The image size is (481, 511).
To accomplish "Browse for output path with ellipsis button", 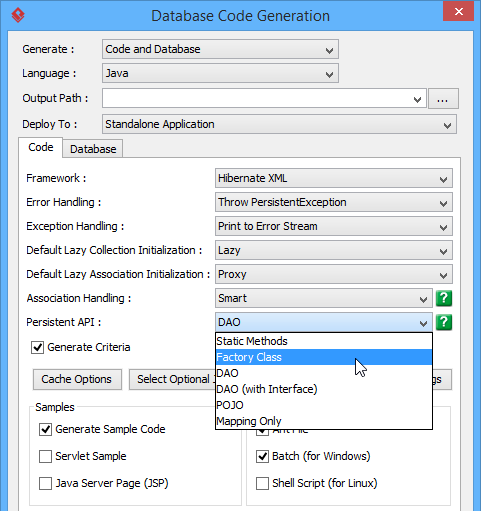I will coord(443,99).
